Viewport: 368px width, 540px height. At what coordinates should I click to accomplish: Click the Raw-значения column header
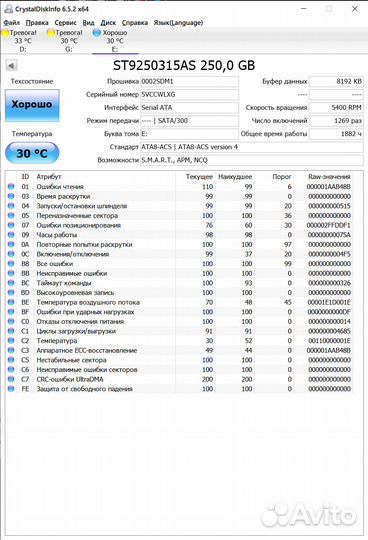329,177
